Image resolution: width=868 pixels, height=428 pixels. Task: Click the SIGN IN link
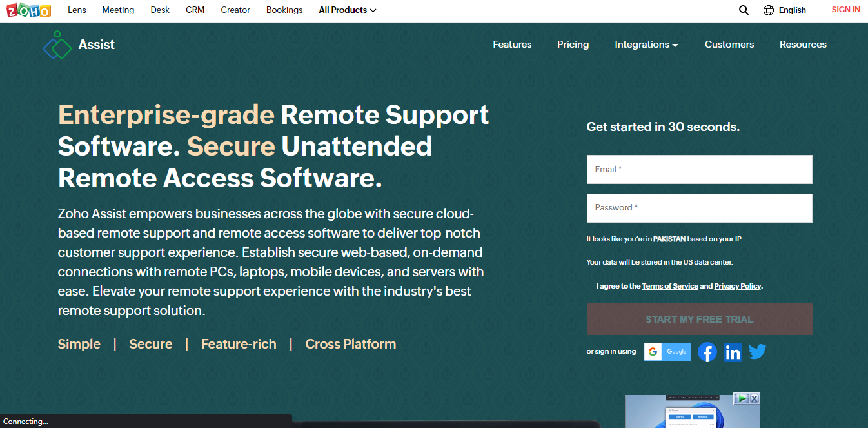pos(845,10)
